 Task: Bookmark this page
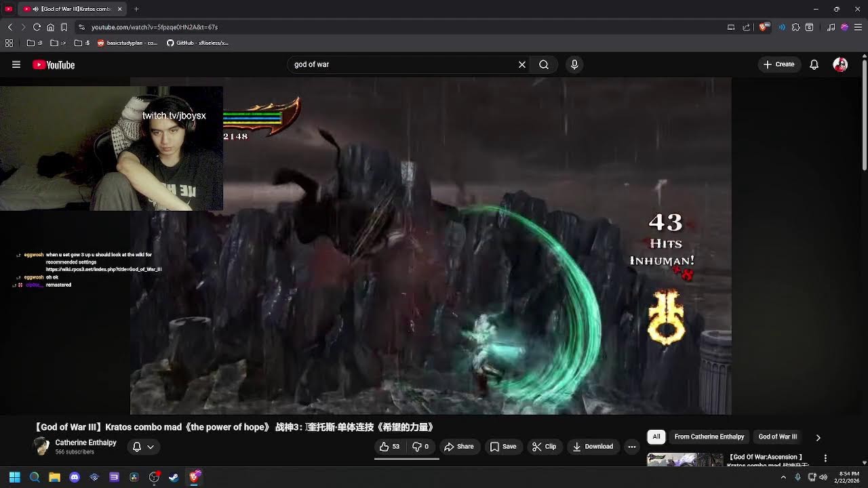point(64,27)
